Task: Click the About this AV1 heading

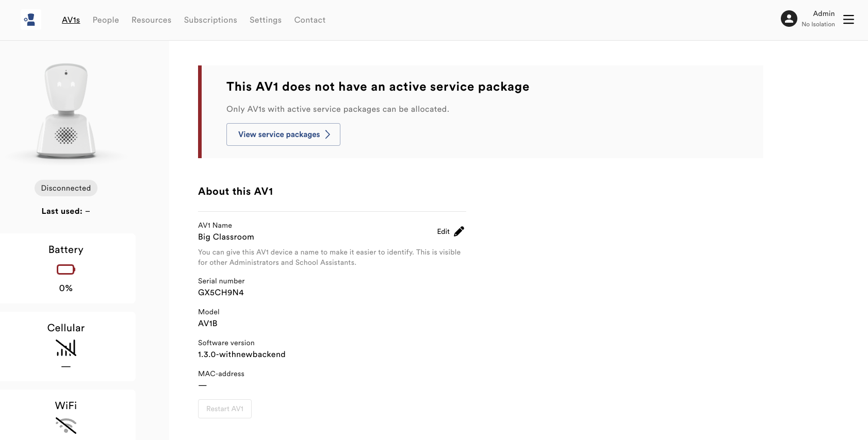Action: [x=236, y=192]
